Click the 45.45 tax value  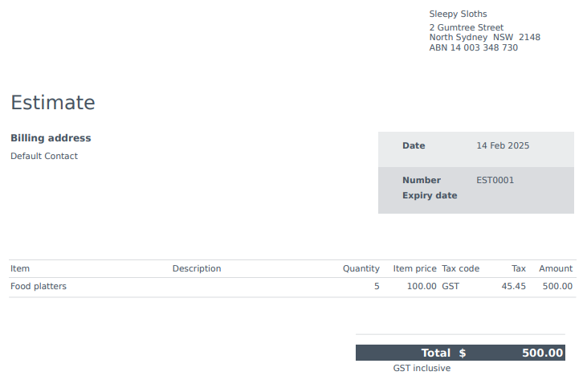(x=513, y=287)
